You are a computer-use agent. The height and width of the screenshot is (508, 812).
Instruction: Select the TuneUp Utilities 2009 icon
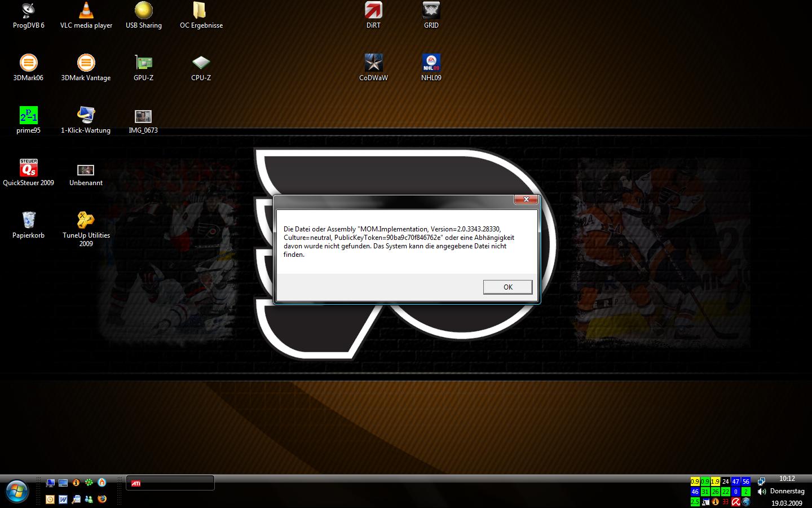click(x=86, y=229)
